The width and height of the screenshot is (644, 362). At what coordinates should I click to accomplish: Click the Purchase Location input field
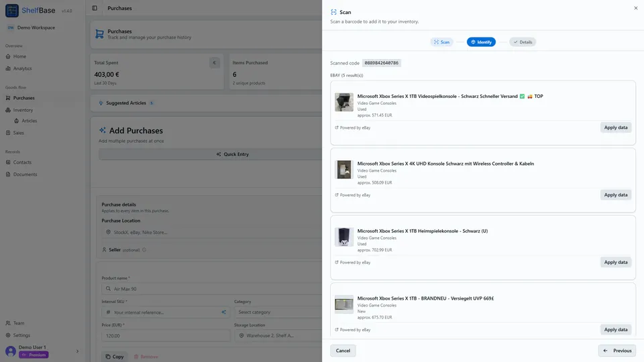(x=211, y=233)
